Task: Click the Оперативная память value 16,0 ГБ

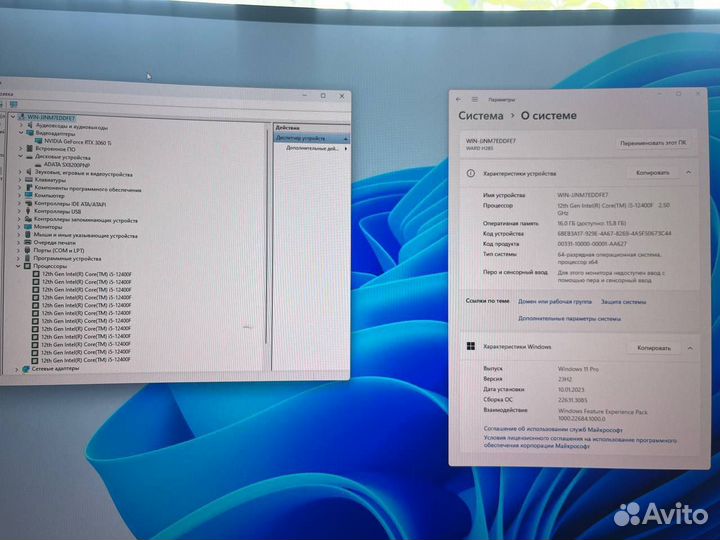Action: click(591, 223)
